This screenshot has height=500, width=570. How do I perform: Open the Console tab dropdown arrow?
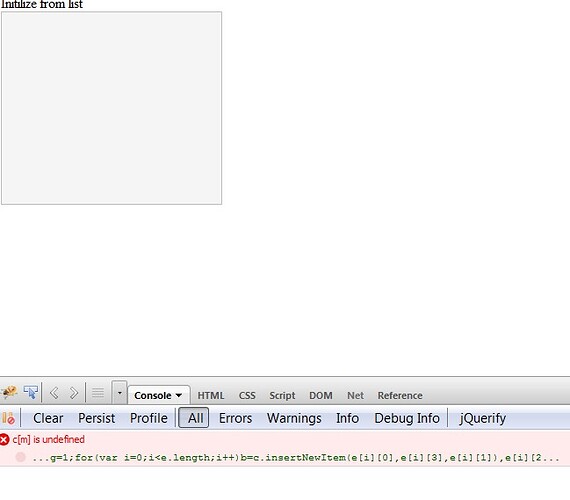[178, 395]
